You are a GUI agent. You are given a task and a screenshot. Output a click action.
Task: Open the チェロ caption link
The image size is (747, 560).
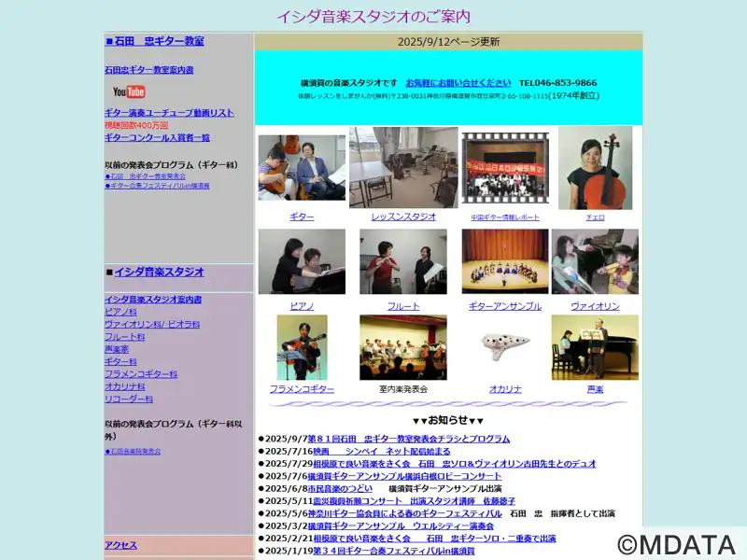pyautogui.click(x=596, y=217)
